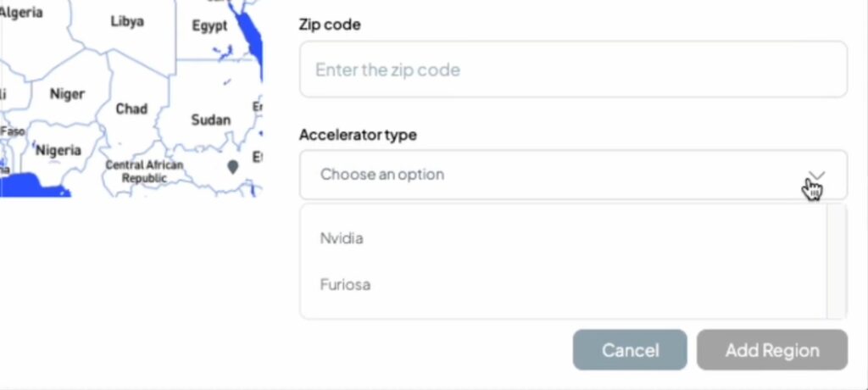Select Egypt on the map

click(209, 26)
